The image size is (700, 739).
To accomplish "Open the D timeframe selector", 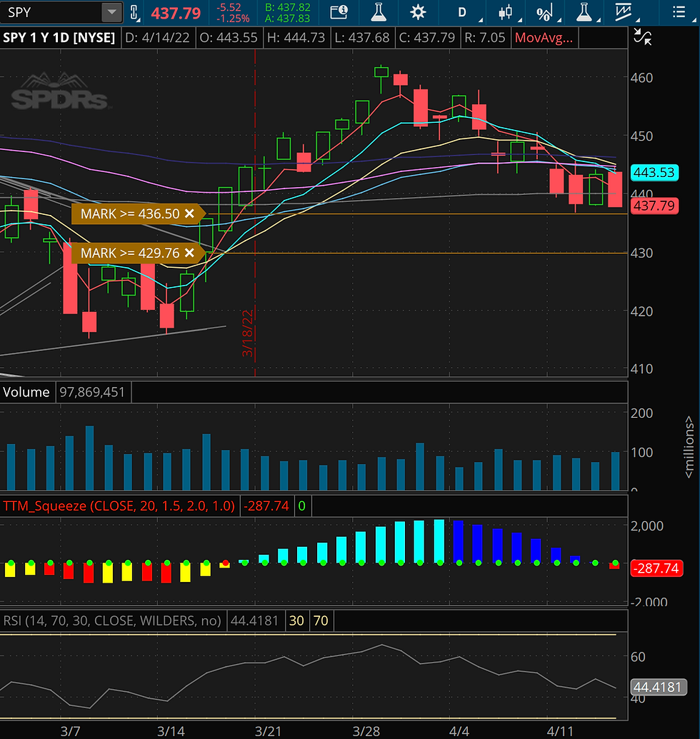I will point(462,13).
